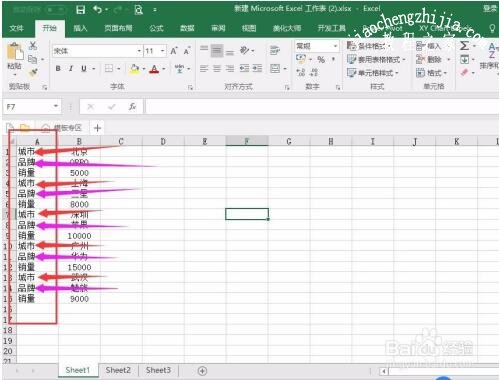
Task: Click the Sign In button in title bar
Action: pyautogui.click(x=490, y=9)
